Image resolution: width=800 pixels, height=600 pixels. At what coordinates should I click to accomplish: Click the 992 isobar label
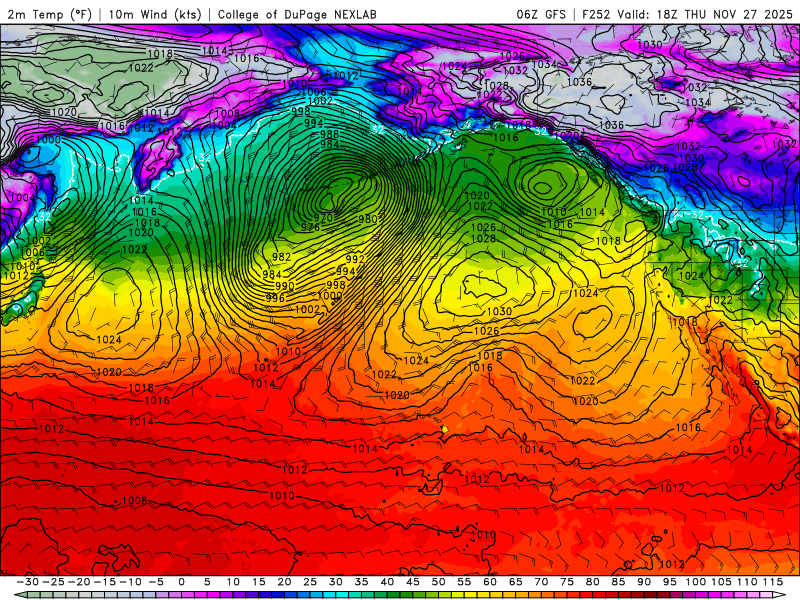[x=355, y=259]
